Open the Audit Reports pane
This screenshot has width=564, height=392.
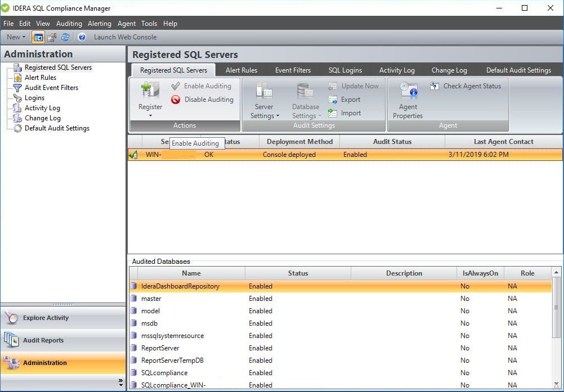(x=43, y=340)
